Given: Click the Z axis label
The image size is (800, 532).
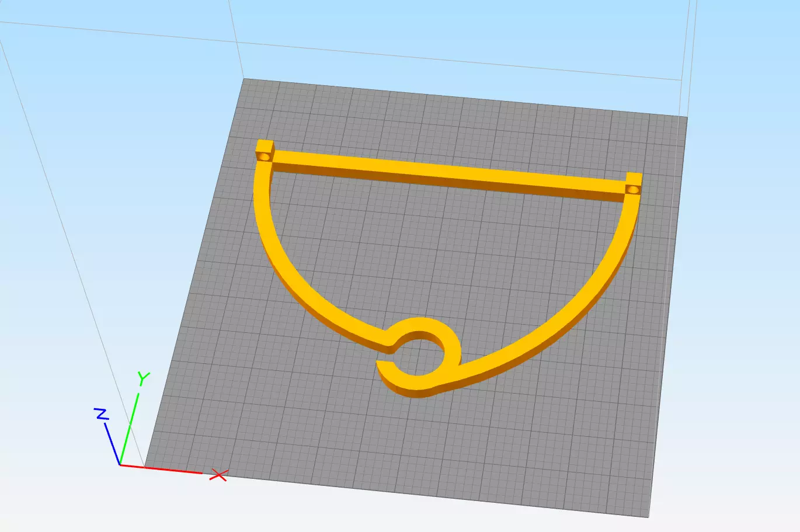Looking at the screenshot, I should [102, 414].
